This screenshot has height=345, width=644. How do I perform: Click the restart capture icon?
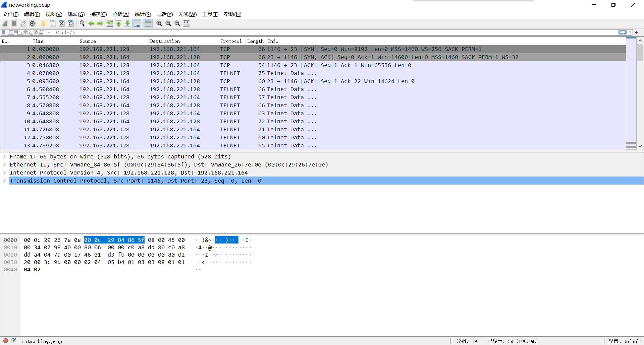pos(23,23)
